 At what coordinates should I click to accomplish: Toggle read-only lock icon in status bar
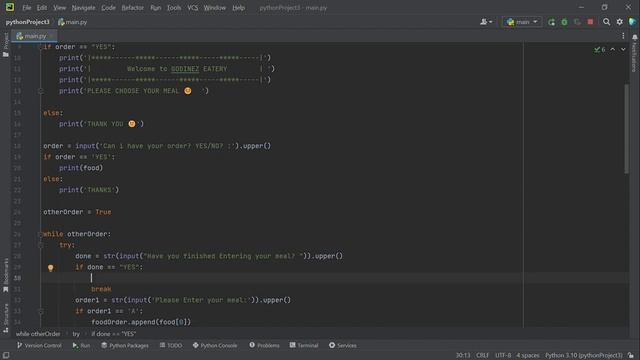(x=631, y=356)
